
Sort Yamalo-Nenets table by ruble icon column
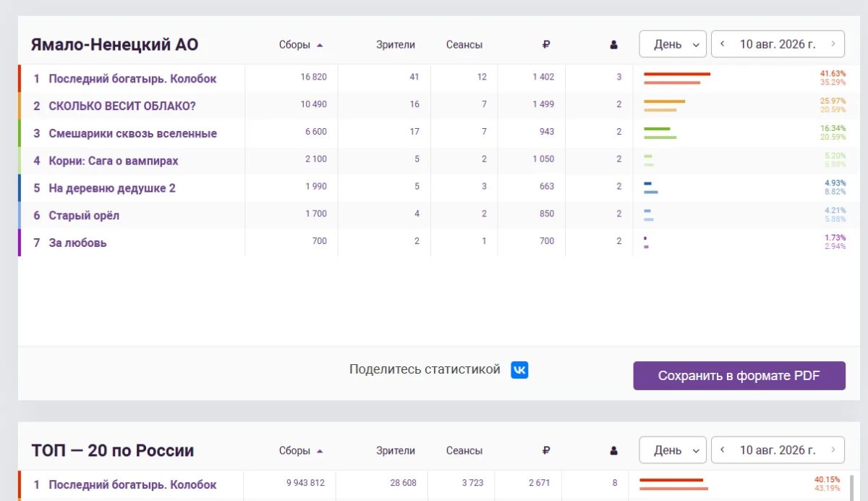[x=546, y=45]
